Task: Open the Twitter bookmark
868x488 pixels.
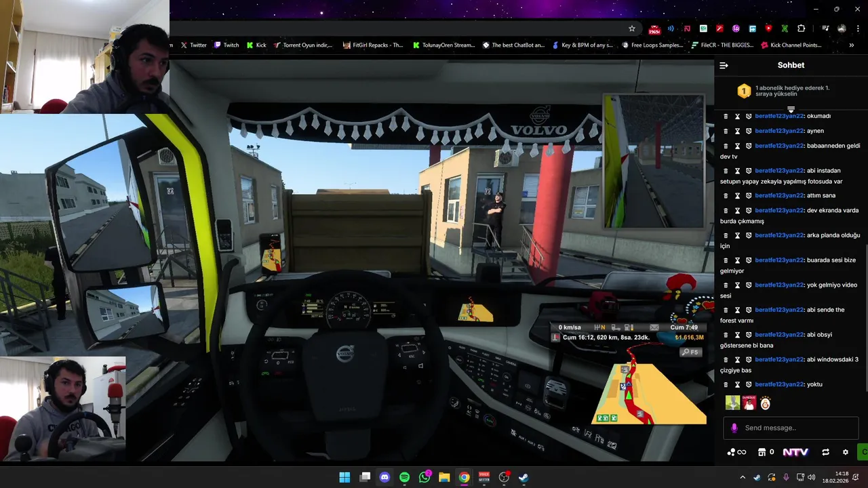Action: click(x=193, y=45)
